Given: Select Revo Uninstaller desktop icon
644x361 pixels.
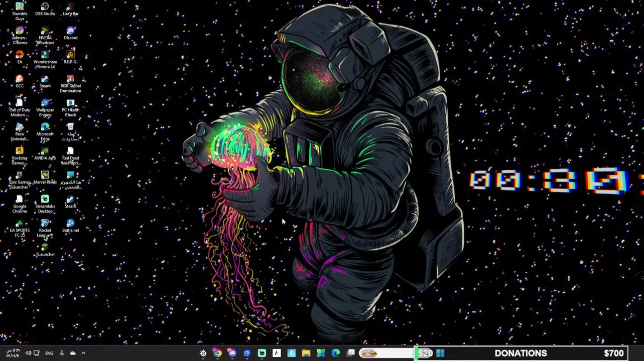Looking at the screenshot, I should pyautogui.click(x=20, y=132).
